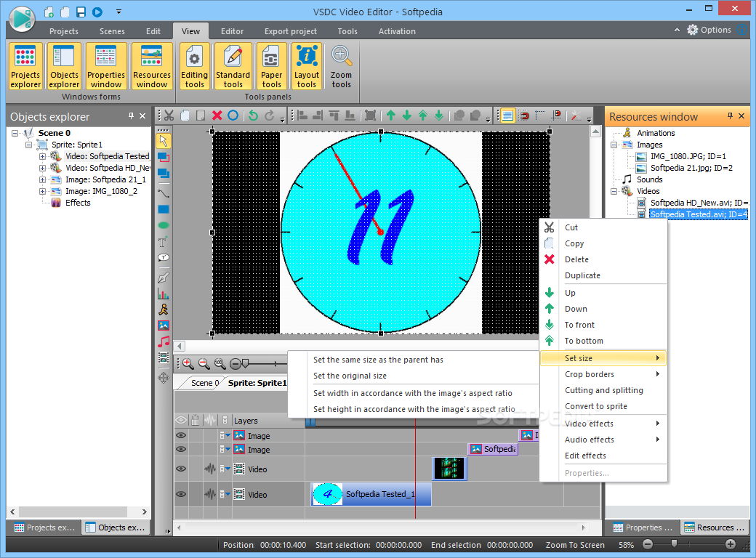
Task: Toggle the Editing tools panel button
Action: (x=194, y=66)
